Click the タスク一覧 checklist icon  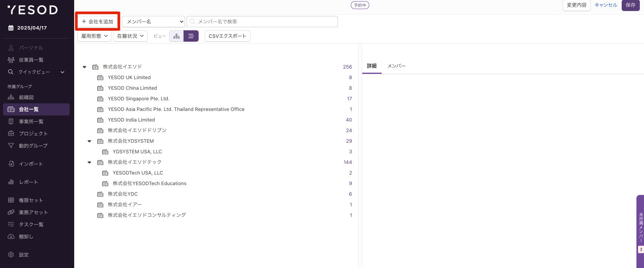click(11, 224)
